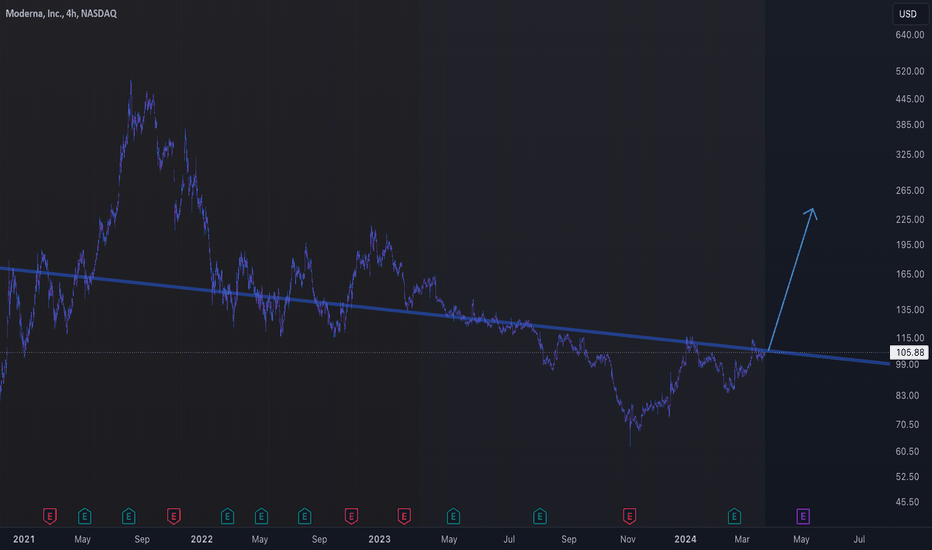Click the 520.00 price axis label

(x=910, y=71)
